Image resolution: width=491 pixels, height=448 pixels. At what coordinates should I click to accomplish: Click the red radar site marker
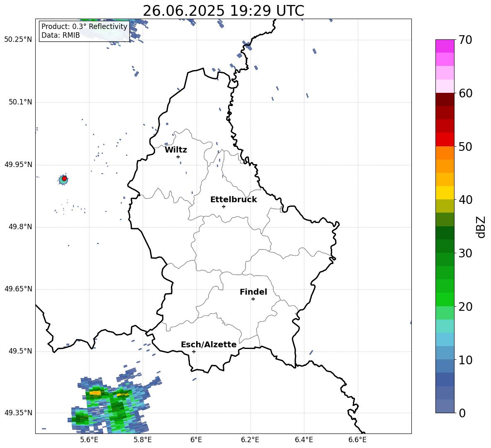tap(64, 179)
